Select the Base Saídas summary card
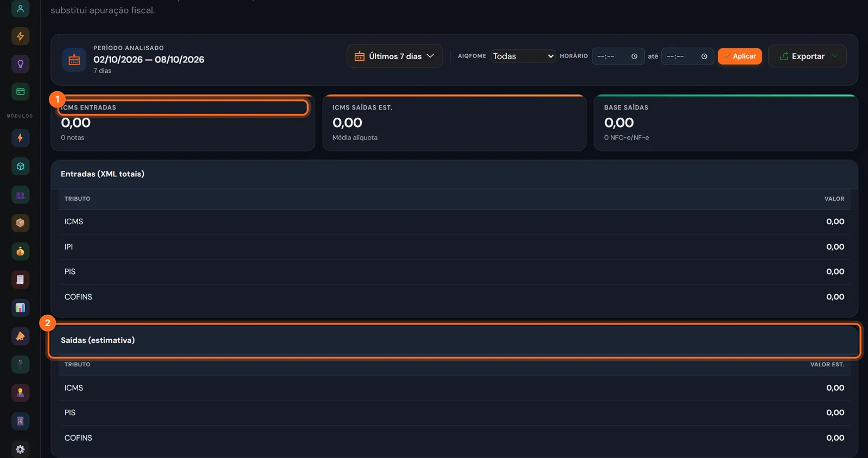Image resolution: width=868 pixels, height=458 pixels. point(726,123)
